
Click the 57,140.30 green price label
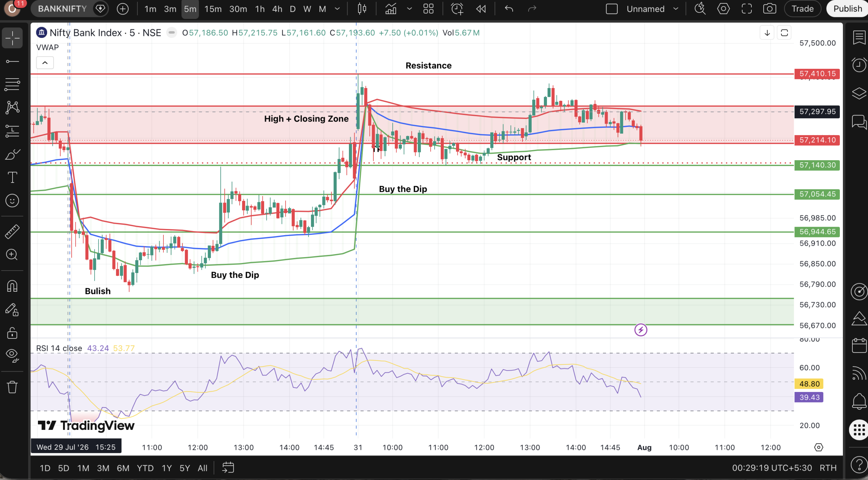click(x=817, y=165)
